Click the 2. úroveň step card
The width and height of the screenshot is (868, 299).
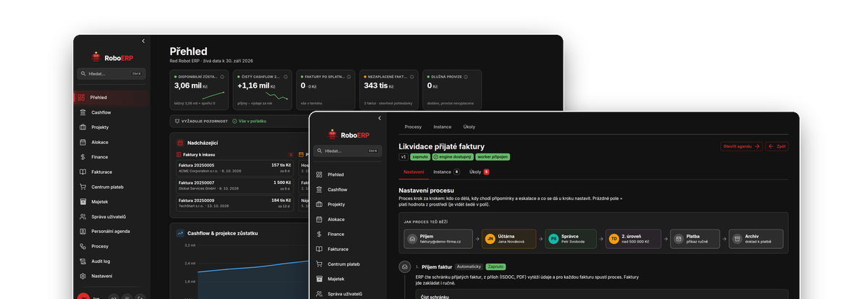(x=634, y=238)
